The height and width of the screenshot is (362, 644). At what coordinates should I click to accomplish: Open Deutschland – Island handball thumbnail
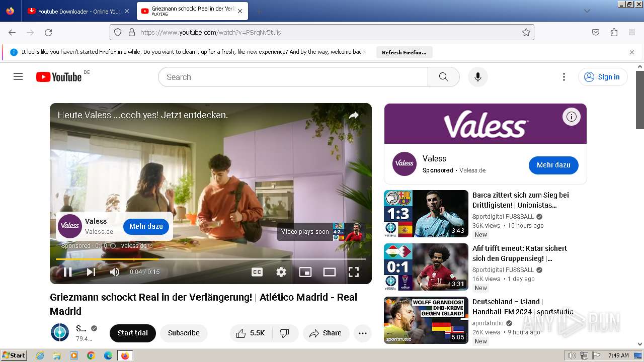tap(426, 320)
